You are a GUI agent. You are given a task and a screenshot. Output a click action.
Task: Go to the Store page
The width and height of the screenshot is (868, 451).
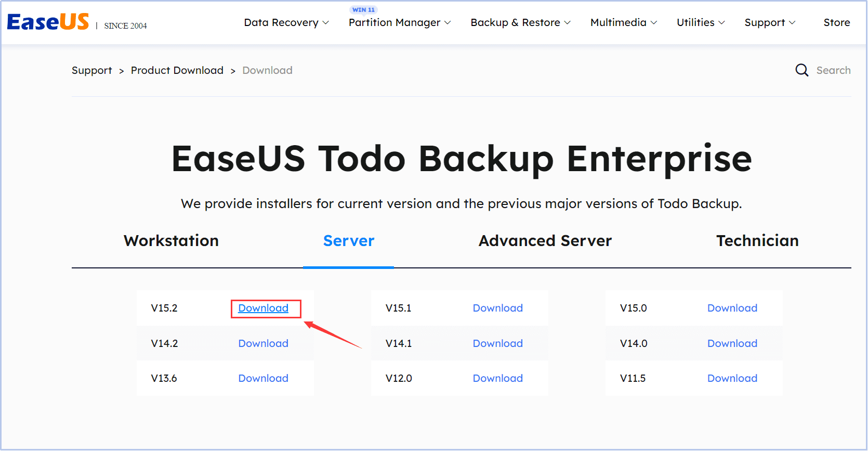coord(836,22)
